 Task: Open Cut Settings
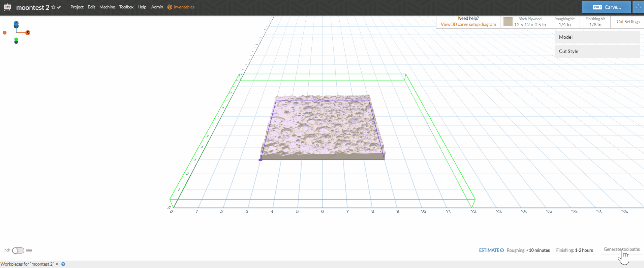(x=628, y=22)
